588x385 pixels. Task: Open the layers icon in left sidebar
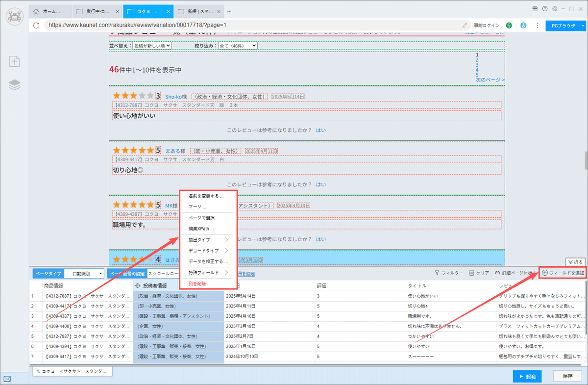pyautogui.click(x=14, y=85)
